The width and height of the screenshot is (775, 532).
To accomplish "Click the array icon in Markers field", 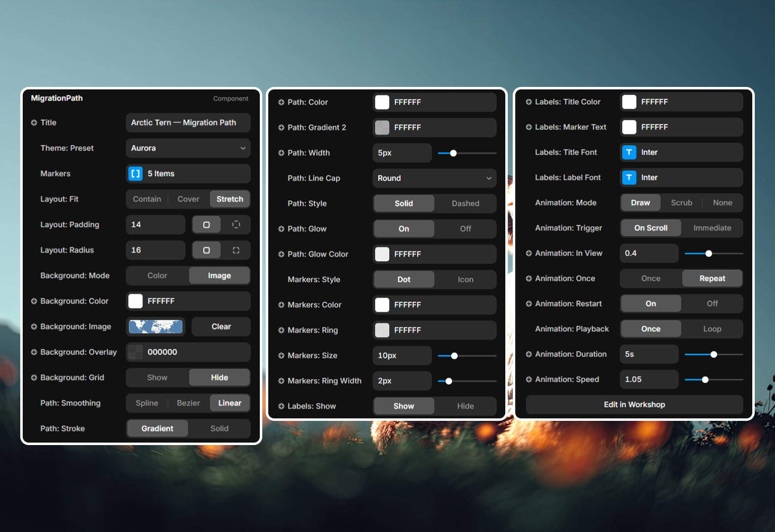I will pos(135,174).
